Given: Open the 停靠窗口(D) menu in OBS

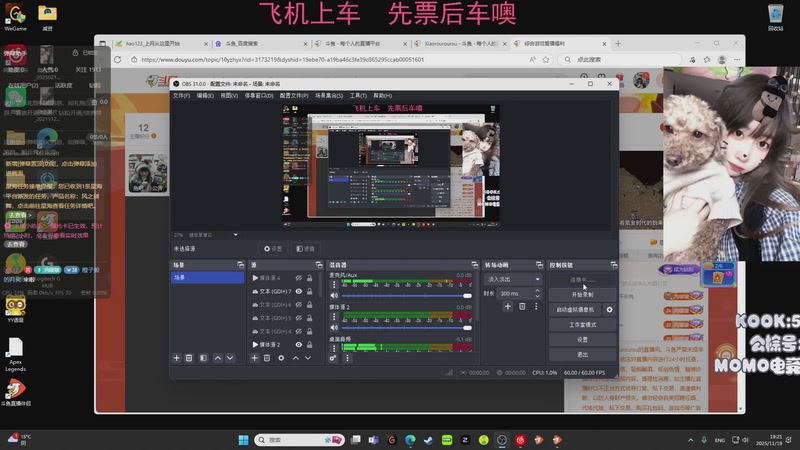Looking at the screenshot, I should coord(259,95).
